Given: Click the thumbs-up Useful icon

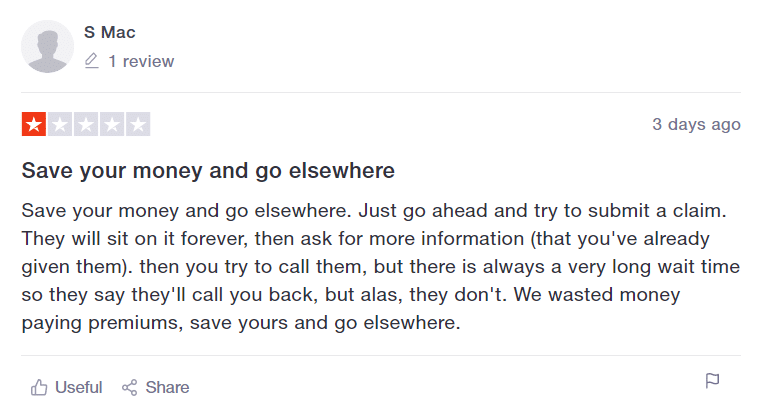Looking at the screenshot, I should [39, 388].
